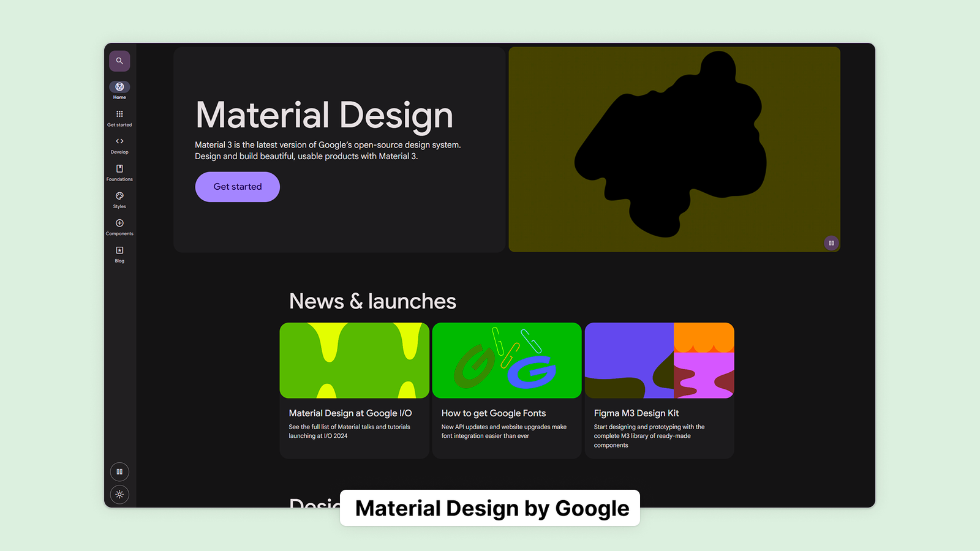
Task: Click text 'Start designing and prototyping with the'
Action: pos(649,427)
